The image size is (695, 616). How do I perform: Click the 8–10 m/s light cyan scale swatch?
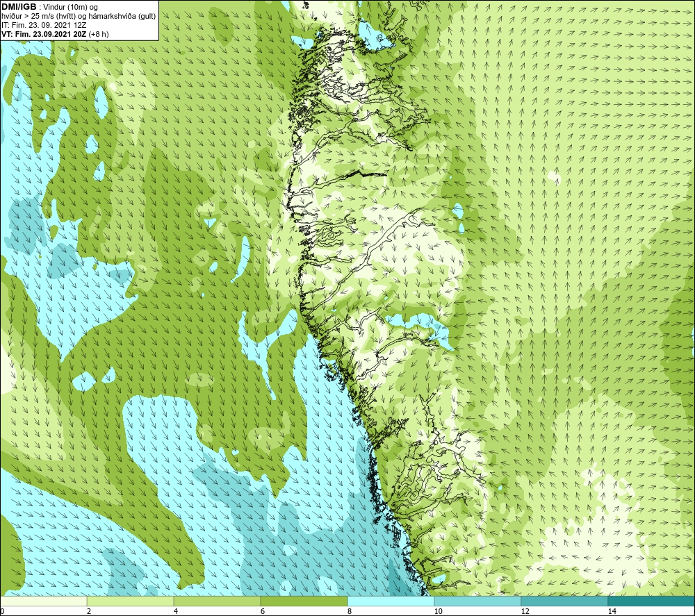point(391,601)
